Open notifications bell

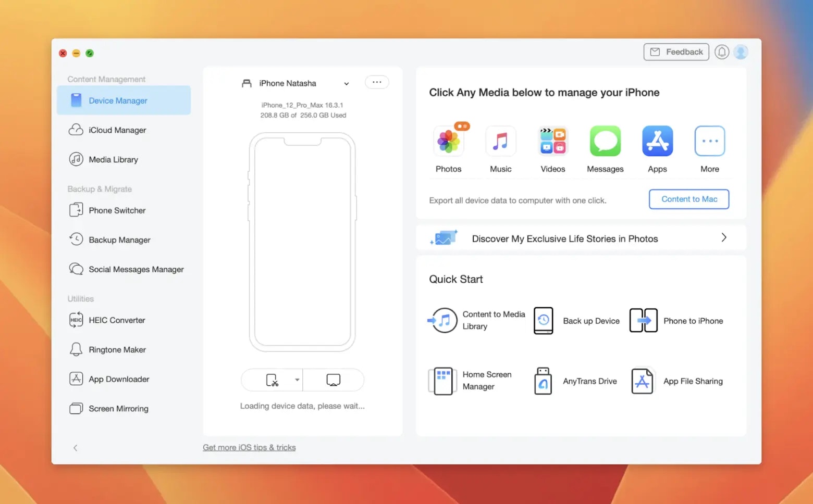pos(721,52)
